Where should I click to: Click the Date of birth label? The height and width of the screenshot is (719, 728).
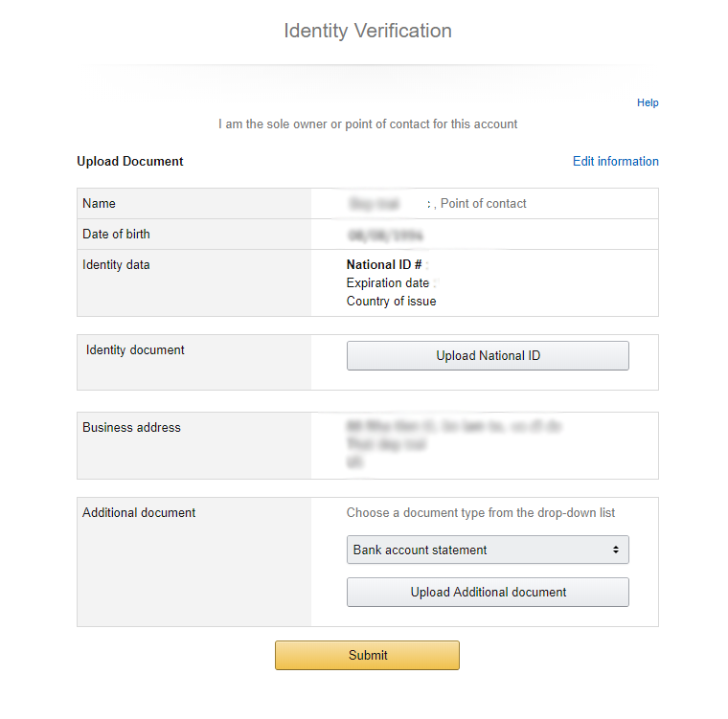click(116, 234)
